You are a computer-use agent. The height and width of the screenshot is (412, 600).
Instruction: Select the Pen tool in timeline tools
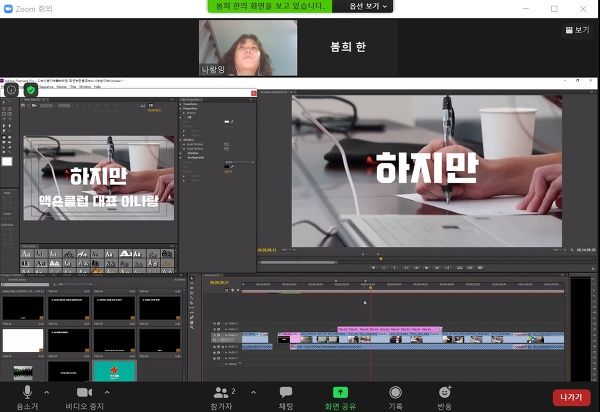(192, 318)
